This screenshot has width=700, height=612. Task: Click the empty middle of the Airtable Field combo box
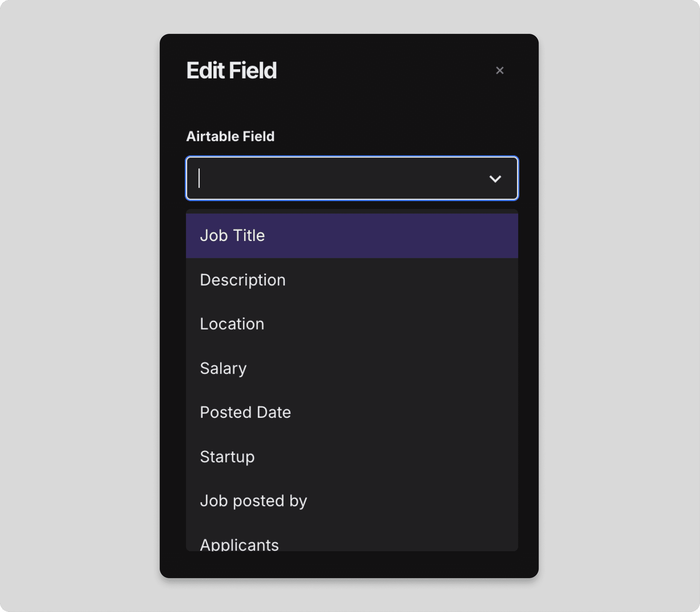coord(342,178)
